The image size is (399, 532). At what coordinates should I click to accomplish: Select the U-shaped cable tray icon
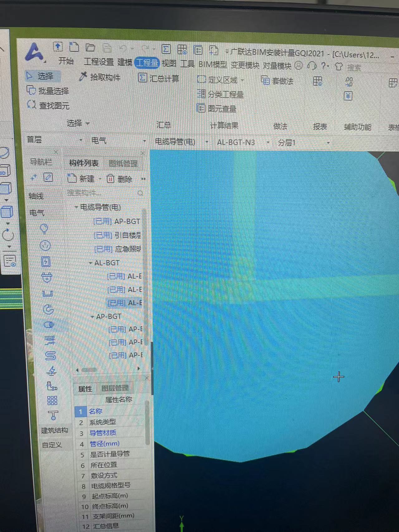tap(47, 293)
